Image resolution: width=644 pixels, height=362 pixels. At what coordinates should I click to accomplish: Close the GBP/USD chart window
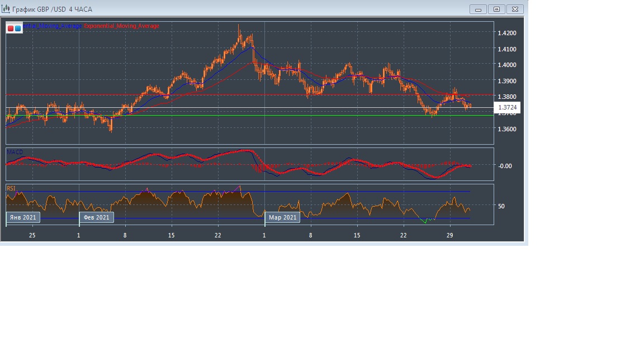(x=515, y=9)
